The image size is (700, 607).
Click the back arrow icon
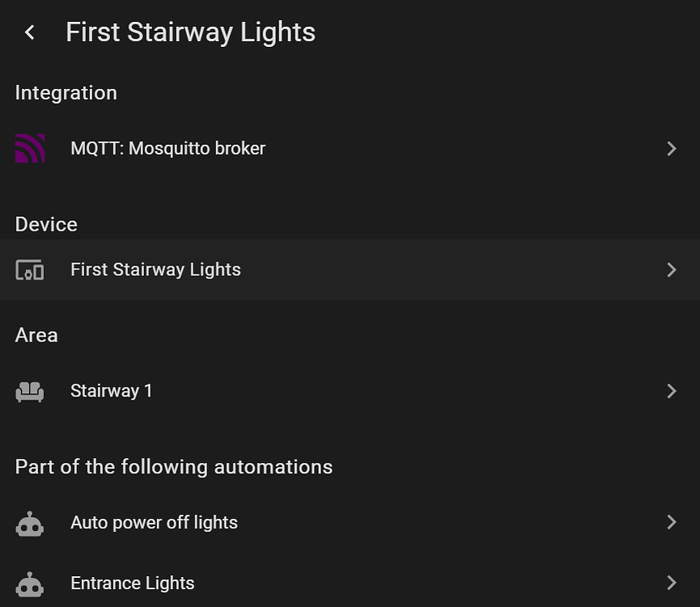click(x=29, y=32)
